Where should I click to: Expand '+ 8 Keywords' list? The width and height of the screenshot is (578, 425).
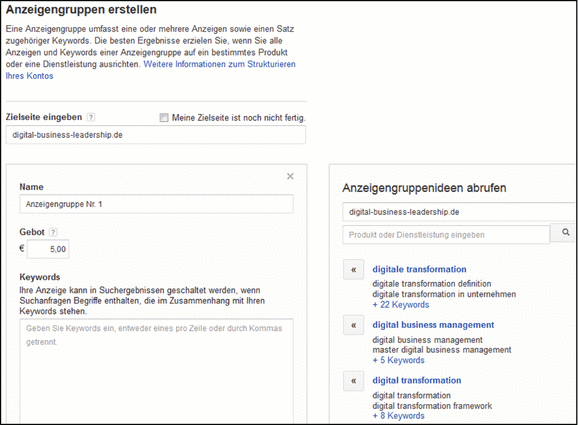(x=398, y=416)
